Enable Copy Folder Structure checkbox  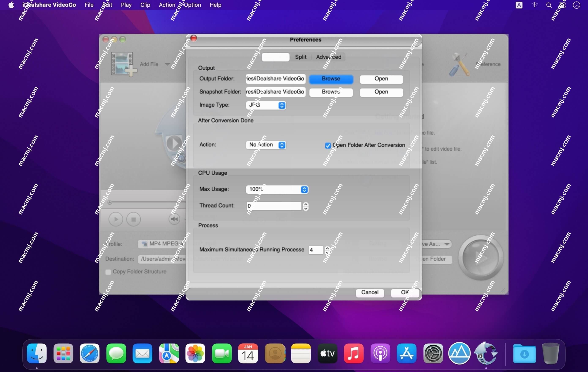(108, 271)
